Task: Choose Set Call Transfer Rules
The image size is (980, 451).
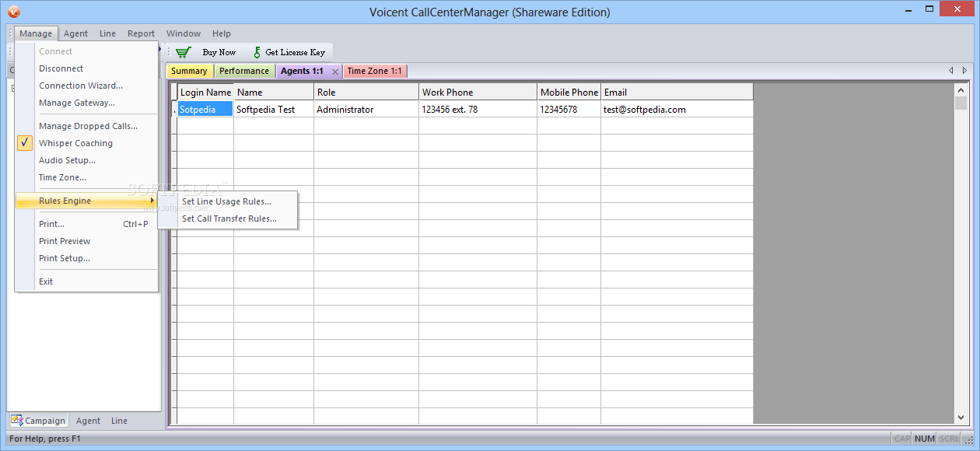Action: pyautogui.click(x=227, y=219)
